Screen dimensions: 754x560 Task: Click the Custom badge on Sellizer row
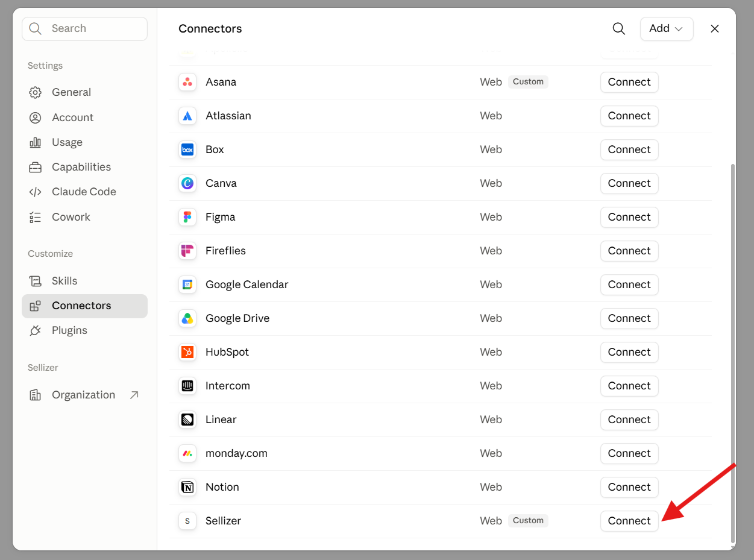[x=528, y=521]
